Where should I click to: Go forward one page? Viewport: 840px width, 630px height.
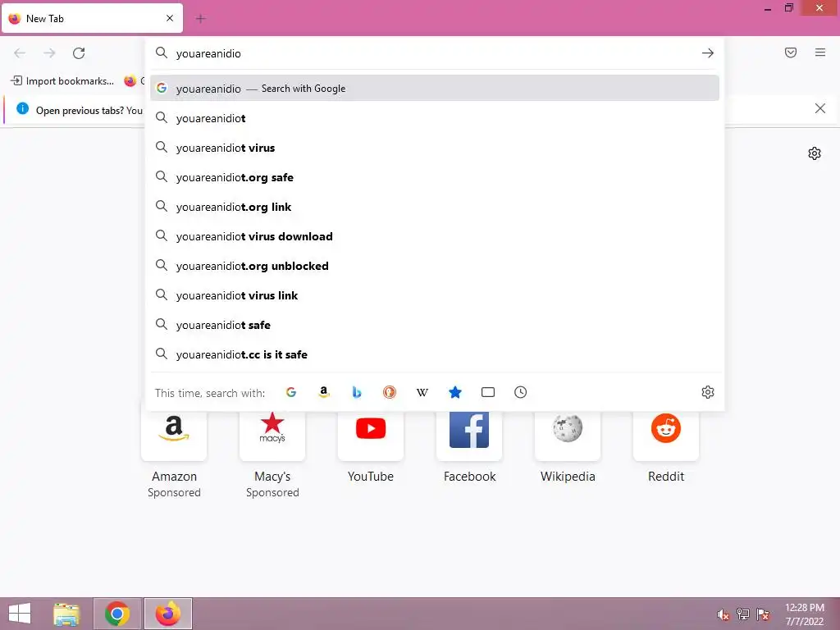[49, 53]
